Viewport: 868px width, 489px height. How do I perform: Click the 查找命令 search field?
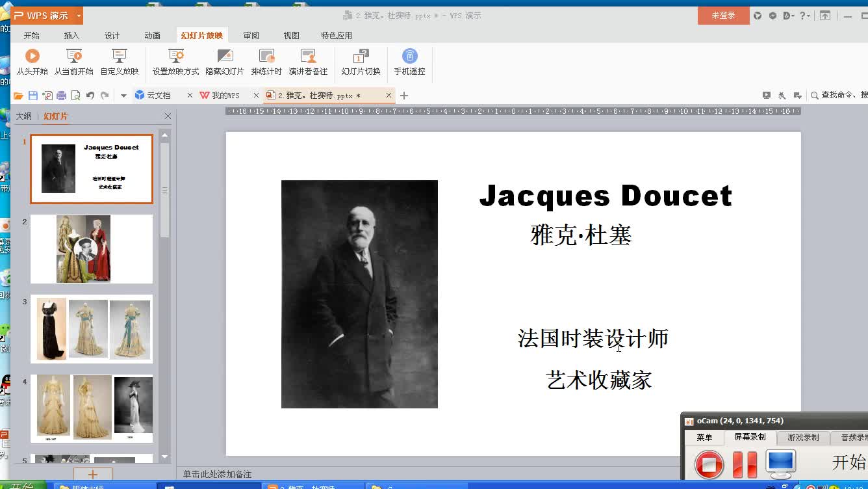(x=839, y=95)
